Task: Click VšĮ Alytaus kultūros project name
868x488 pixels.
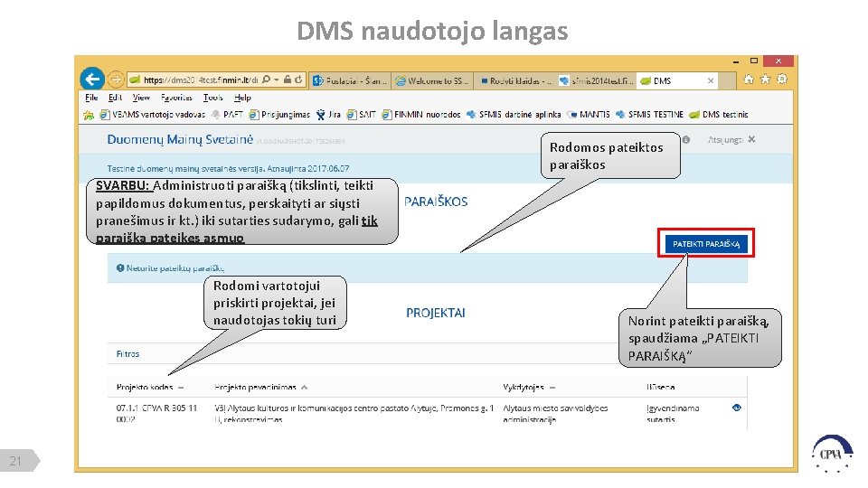Action: [354, 413]
